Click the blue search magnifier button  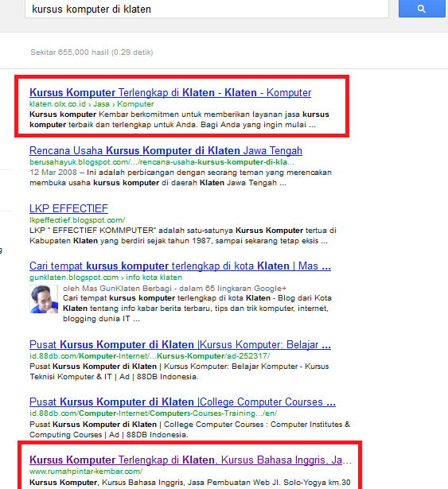(x=422, y=9)
